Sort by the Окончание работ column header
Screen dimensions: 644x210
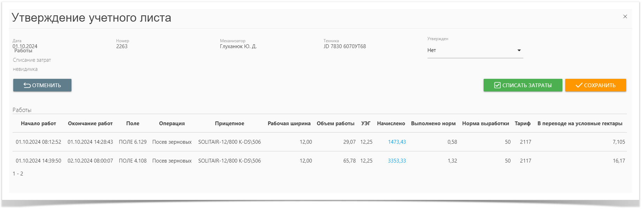click(x=90, y=123)
